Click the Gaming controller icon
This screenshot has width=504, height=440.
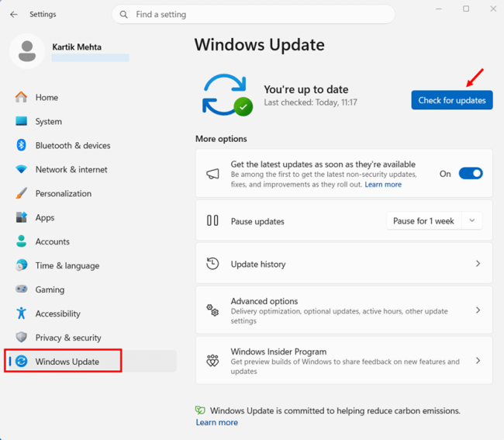click(x=21, y=289)
